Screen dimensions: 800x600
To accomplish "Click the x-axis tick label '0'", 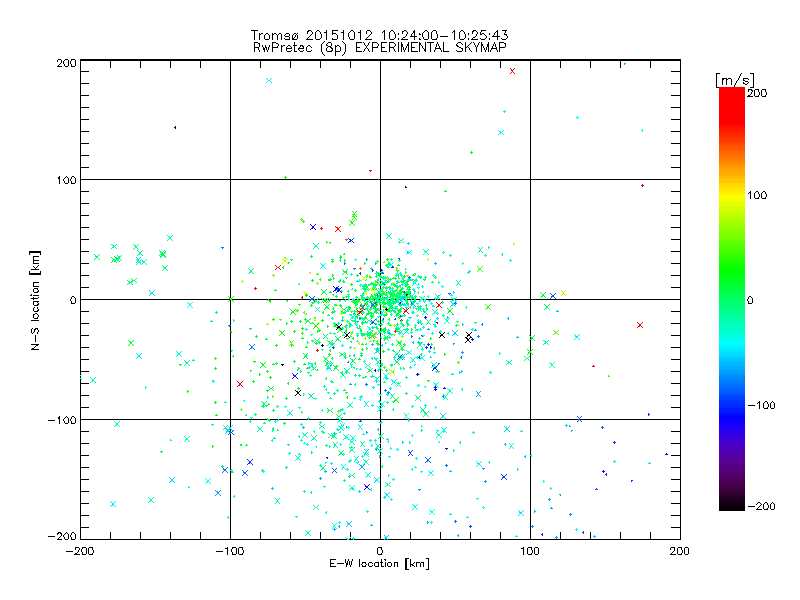I will pyautogui.click(x=380, y=551).
